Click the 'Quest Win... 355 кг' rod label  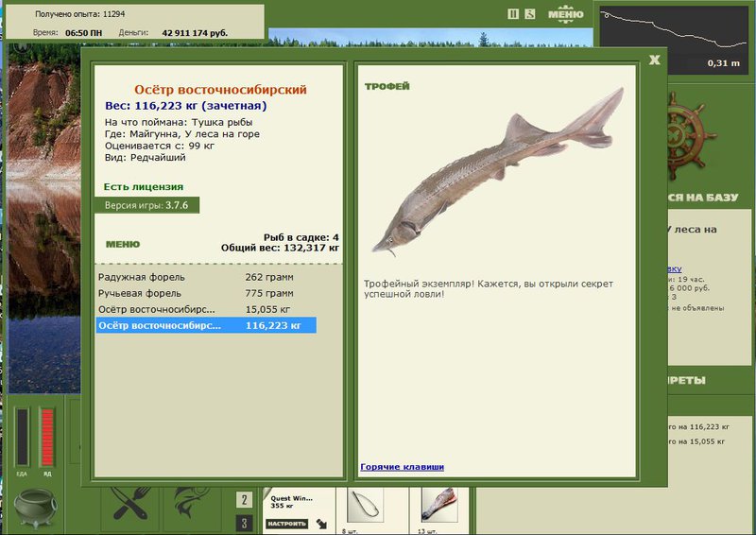(291, 502)
